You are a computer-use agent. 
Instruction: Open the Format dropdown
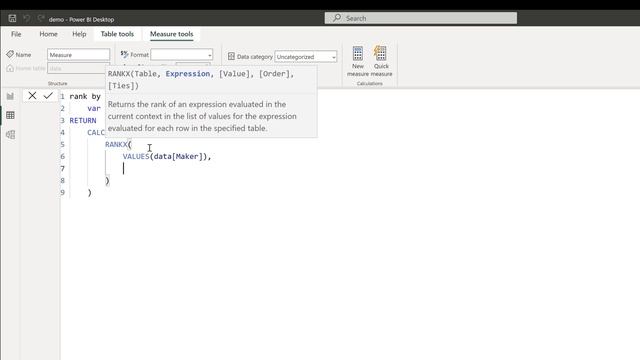[182, 55]
